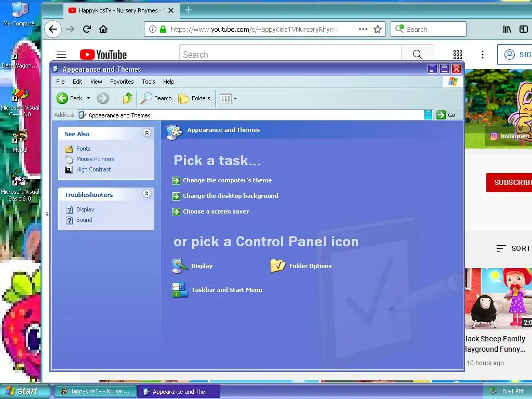Open High Contrast link
The height and width of the screenshot is (399, 532).
click(x=94, y=170)
